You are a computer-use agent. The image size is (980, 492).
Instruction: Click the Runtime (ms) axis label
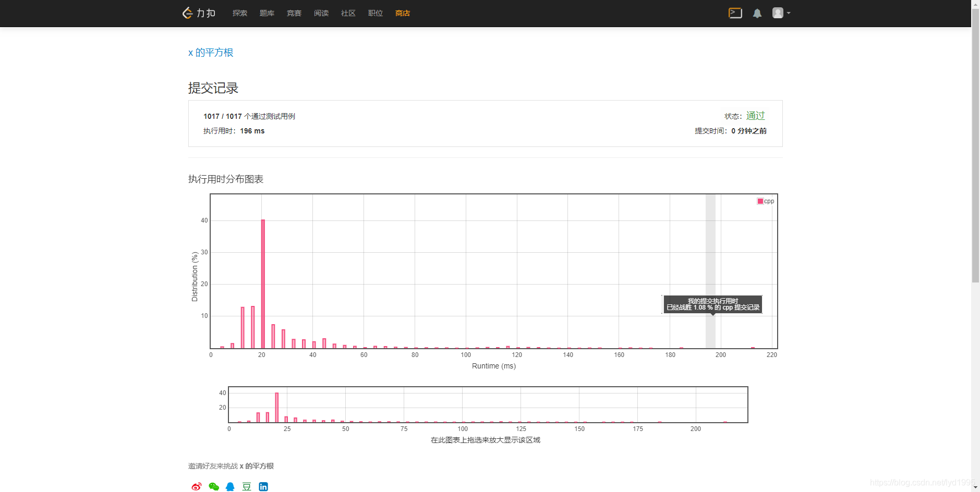pyautogui.click(x=494, y=366)
